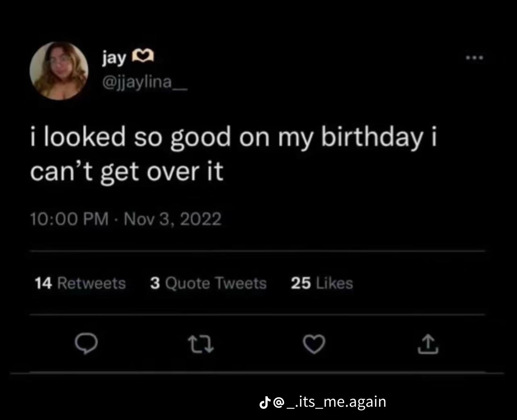Click jay's profile picture
Screen dimensions: 517x420
click(x=59, y=71)
